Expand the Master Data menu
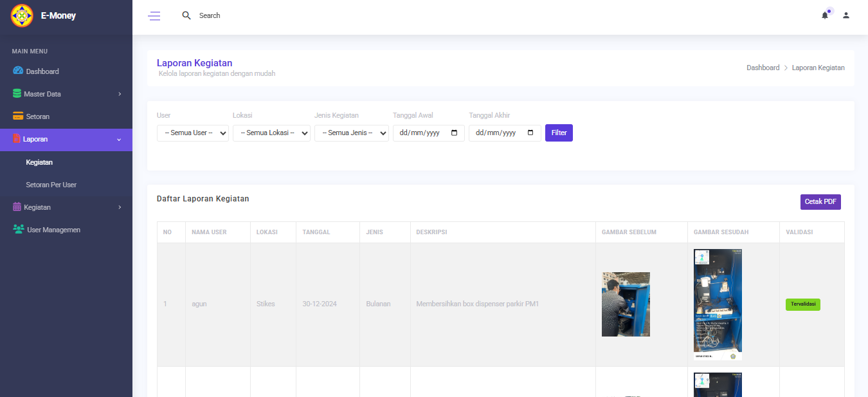Viewport: 868px width, 397px height. 66,94
